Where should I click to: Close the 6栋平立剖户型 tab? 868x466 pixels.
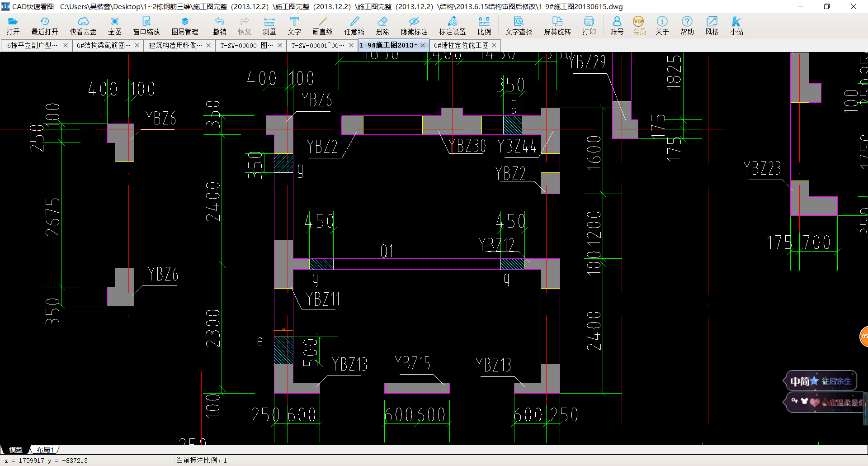(x=66, y=45)
